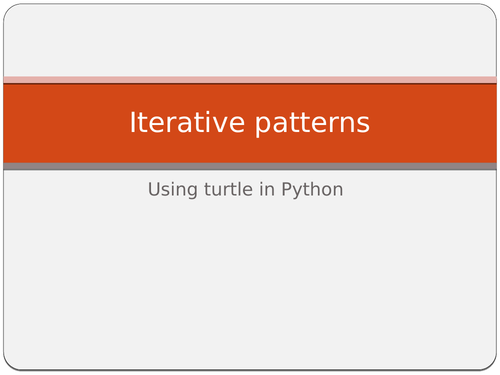Click the orange banner right of the title
Image resolution: width=500 pixels, height=375 pixels.
[x=433, y=123]
